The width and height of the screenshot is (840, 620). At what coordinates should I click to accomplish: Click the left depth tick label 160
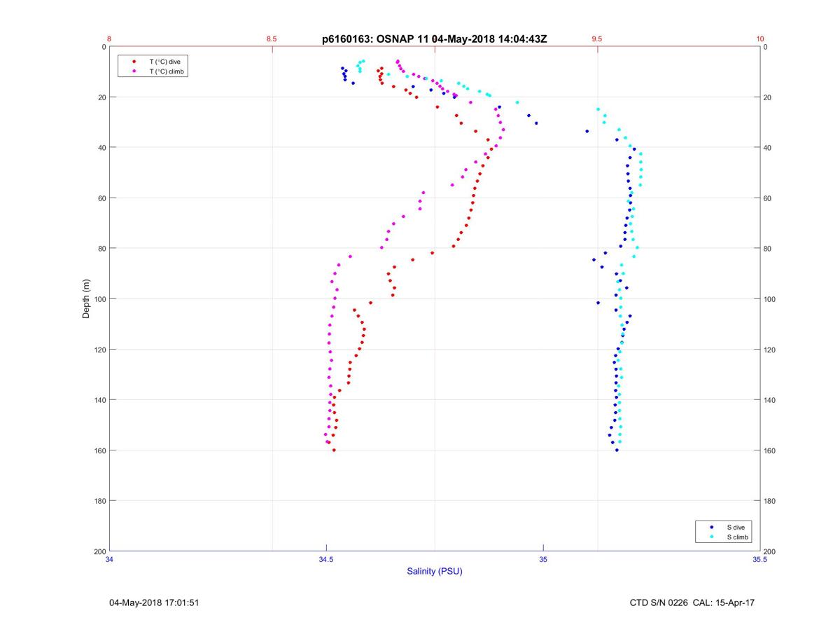[x=99, y=450]
